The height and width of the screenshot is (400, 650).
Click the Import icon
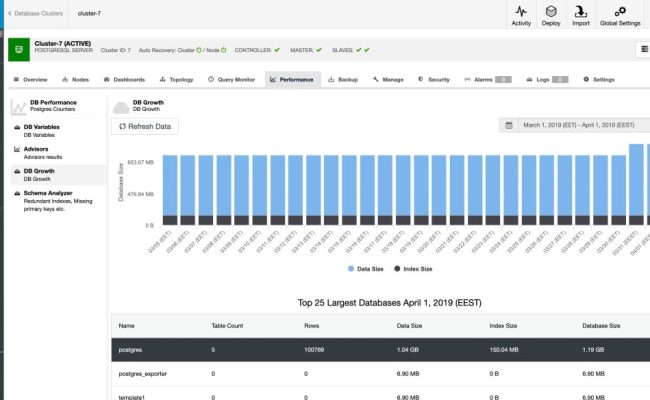580,11
